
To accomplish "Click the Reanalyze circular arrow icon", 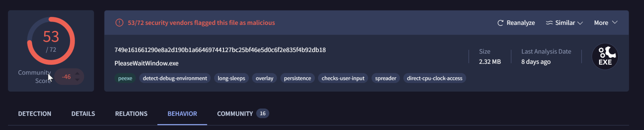I will (x=500, y=23).
